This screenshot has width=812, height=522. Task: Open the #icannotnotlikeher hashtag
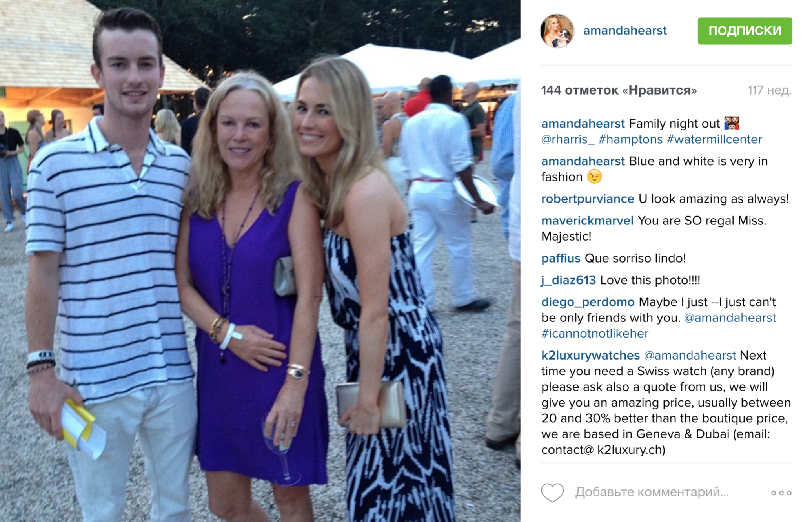tap(595, 334)
